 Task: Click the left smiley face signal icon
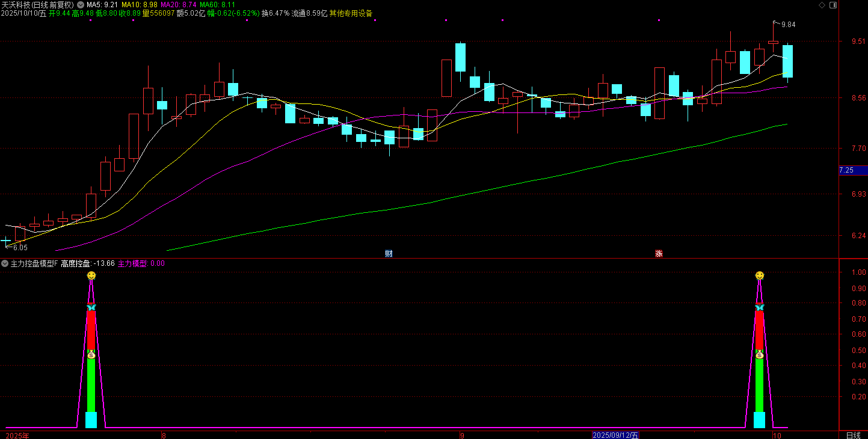pyautogui.click(x=91, y=275)
